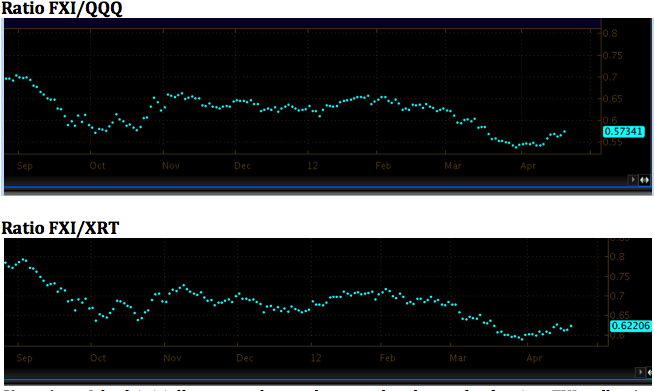Click the 0.75 y-axis value in the FXI/XRT chart
The height and width of the screenshot is (391, 654).
pyautogui.click(x=620, y=277)
